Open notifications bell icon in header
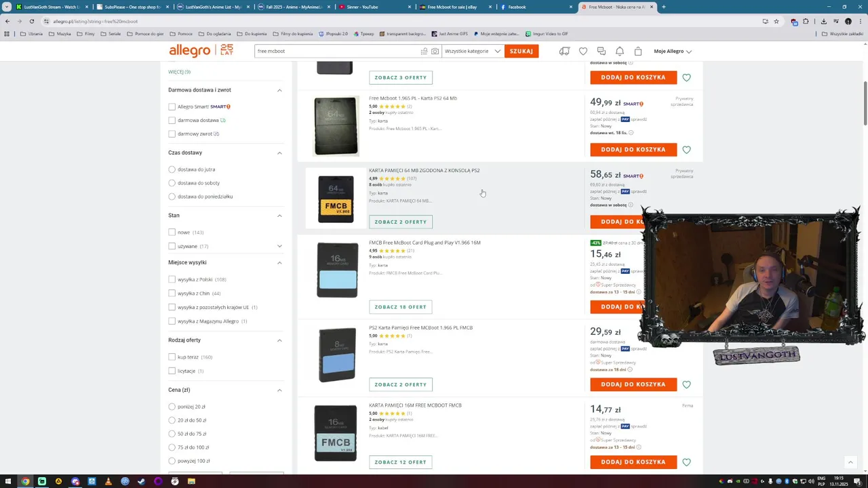The image size is (868, 488). click(x=620, y=51)
